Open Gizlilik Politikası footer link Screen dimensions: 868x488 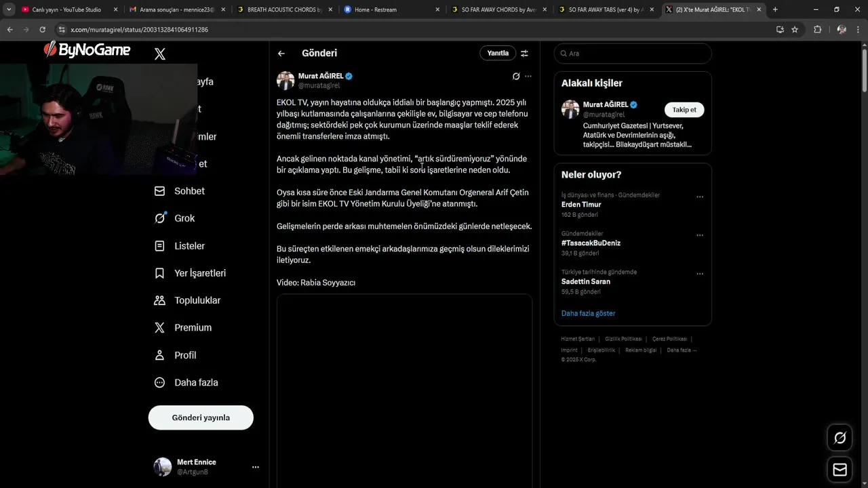pos(623,339)
